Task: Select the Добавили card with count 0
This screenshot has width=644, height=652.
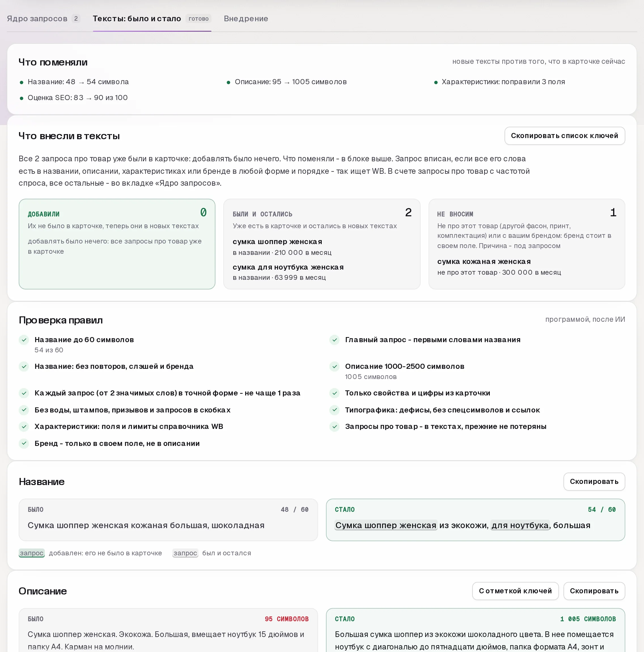Action: (x=117, y=244)
